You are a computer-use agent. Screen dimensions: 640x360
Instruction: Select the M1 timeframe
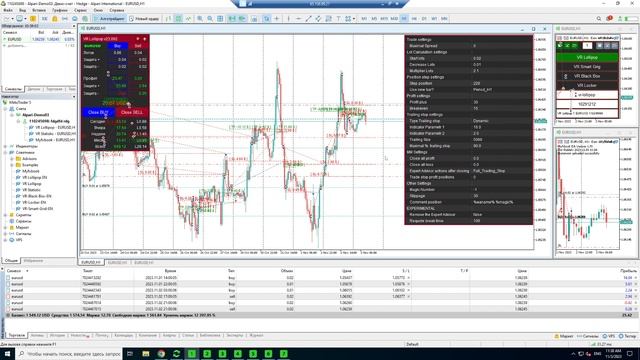click(364, 19)
